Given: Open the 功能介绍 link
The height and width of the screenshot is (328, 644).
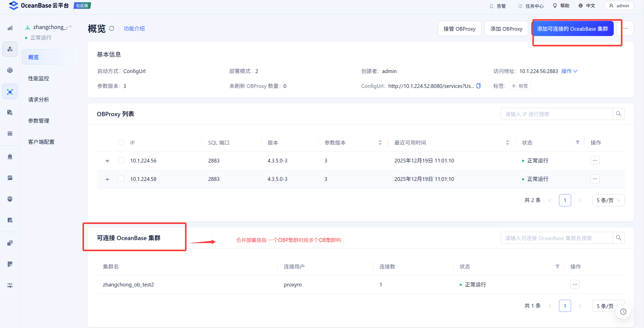Looking at the screenshot, I should [x=134, y=28].
